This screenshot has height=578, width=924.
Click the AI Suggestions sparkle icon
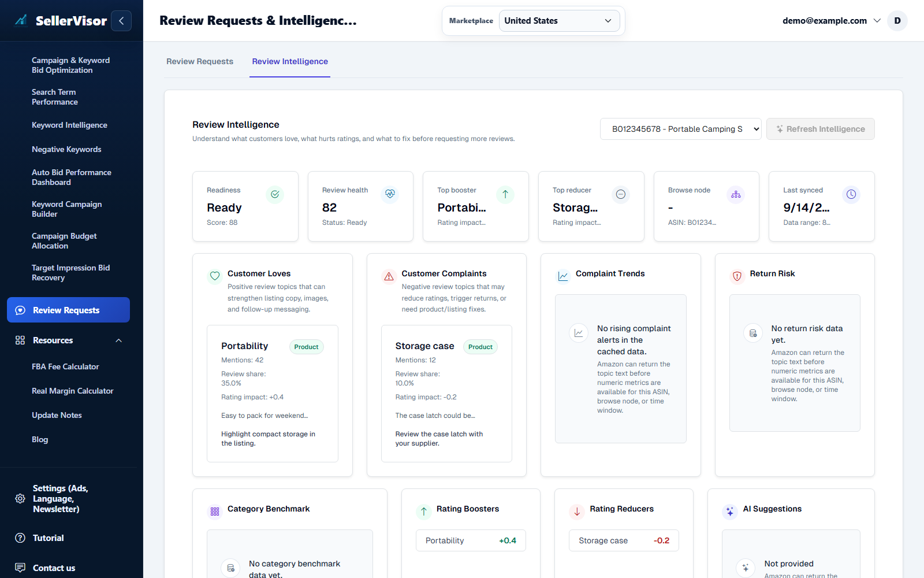click(730, 512)
